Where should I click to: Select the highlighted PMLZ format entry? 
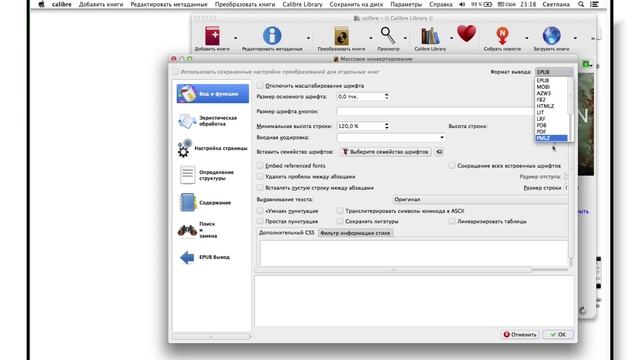click(551, 138)
